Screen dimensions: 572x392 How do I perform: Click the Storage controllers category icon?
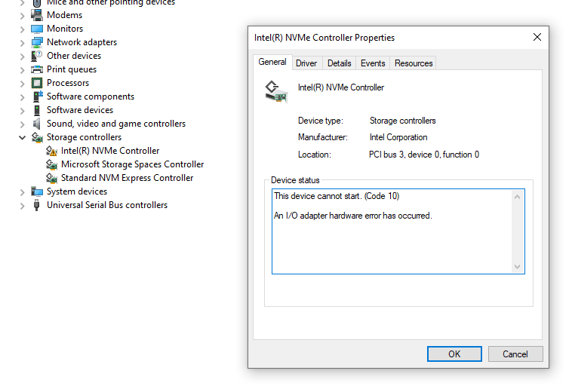pos(37,137)
